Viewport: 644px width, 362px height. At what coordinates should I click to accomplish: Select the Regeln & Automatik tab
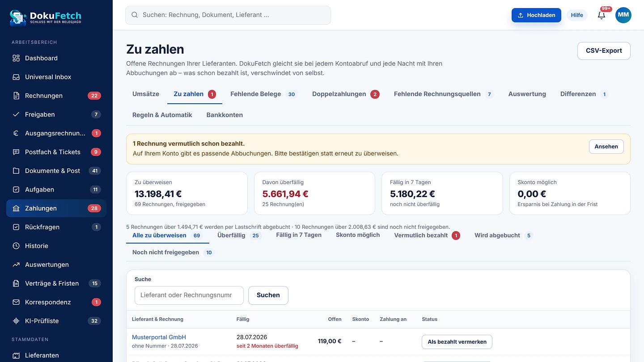pyautogui.click(x=162, y=115)
